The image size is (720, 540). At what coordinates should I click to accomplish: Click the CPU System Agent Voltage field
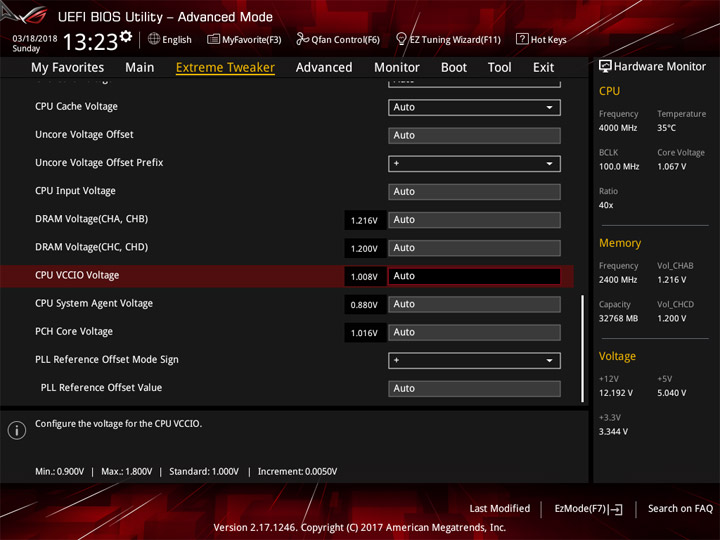tap(474, 304)
